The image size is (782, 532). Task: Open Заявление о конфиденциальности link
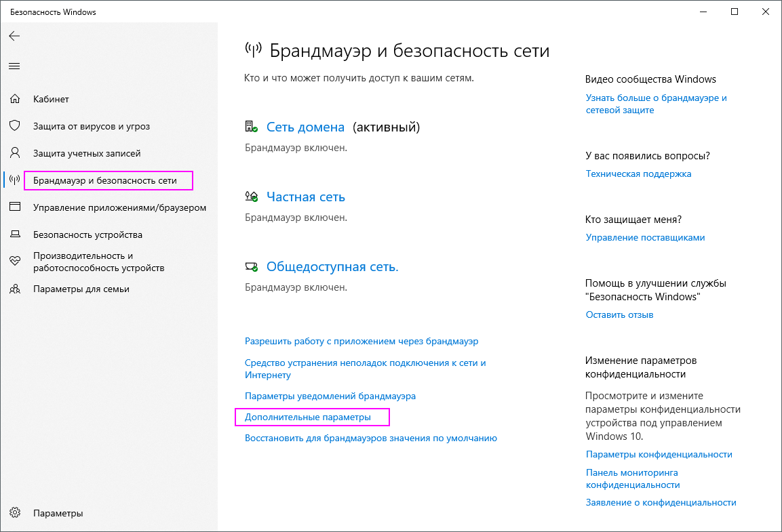[661, 503]
